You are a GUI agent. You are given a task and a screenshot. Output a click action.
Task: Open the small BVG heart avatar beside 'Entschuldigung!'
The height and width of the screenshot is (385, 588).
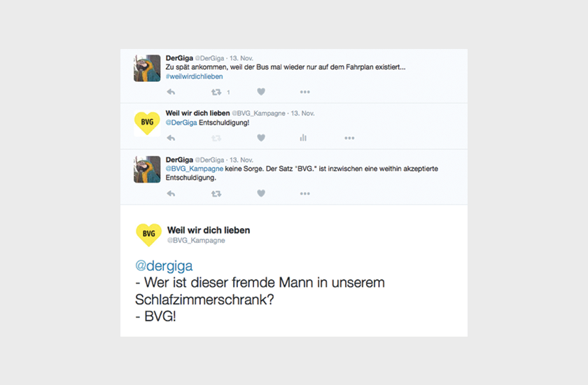147,123
